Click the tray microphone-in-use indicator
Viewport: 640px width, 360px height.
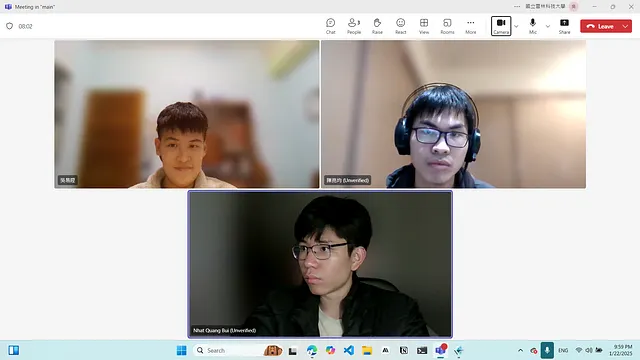pos(547,350)
